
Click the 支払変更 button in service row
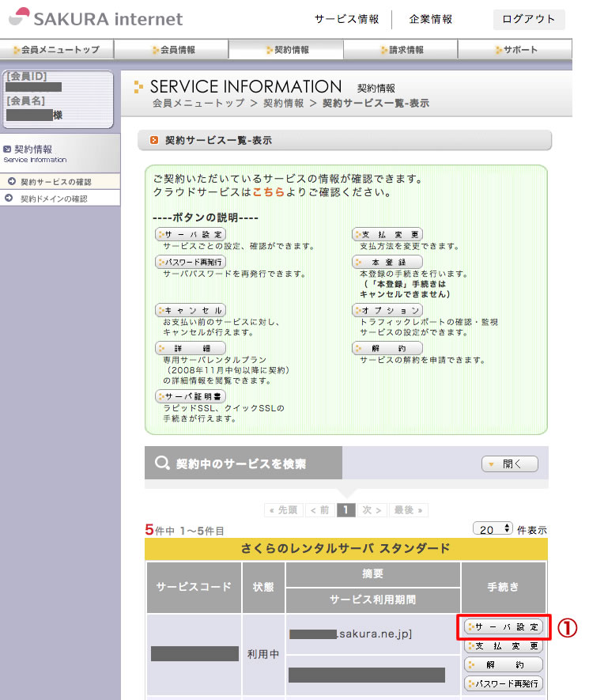point(504,646)
